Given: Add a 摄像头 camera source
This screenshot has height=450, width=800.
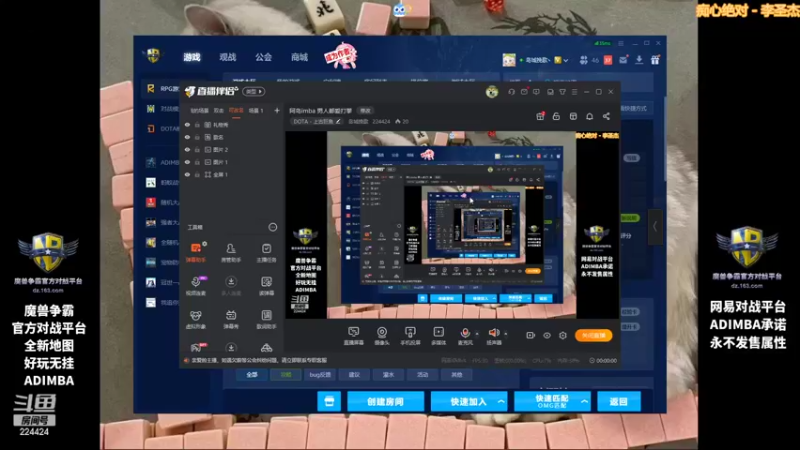Looking at the screenshot, I should click(381, 336).
